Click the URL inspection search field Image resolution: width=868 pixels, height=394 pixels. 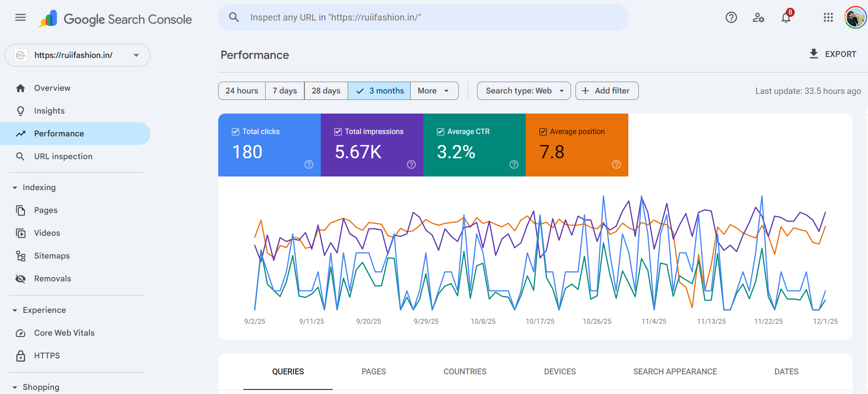[424, 18]
